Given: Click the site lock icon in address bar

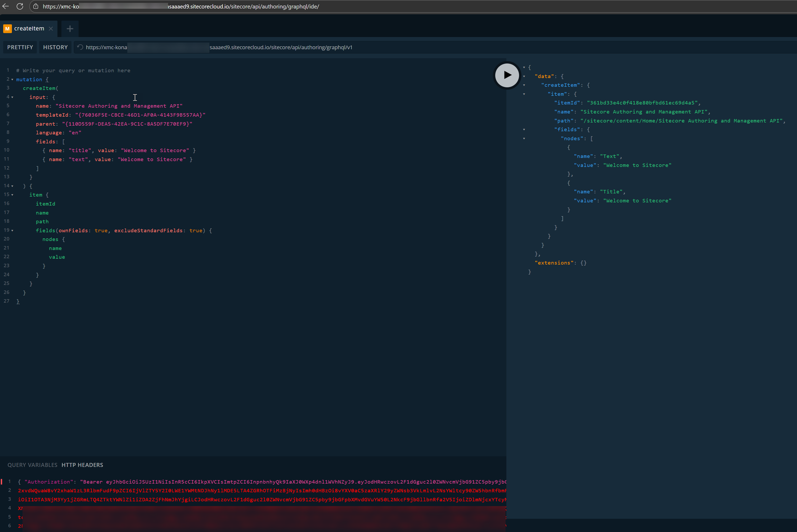Looking at the screenshot, I should (36, 6).
